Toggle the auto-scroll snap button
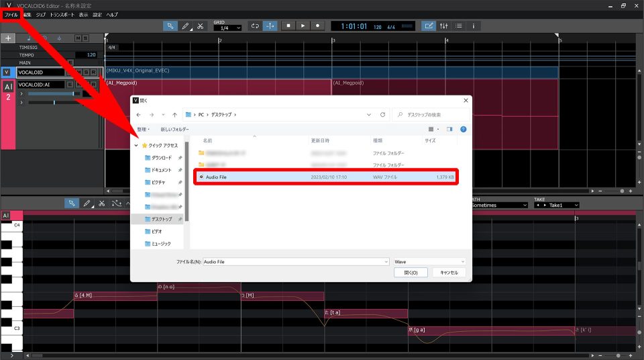644x360 pixels. point(270,26)
